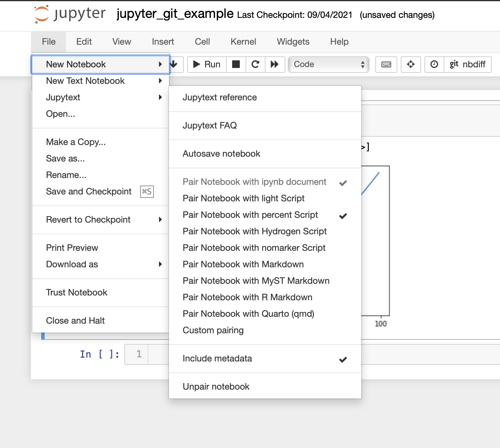500x448 pixels.
Task: Expand the Revert to Checkpoint submenu
Action: pos(101,220)
